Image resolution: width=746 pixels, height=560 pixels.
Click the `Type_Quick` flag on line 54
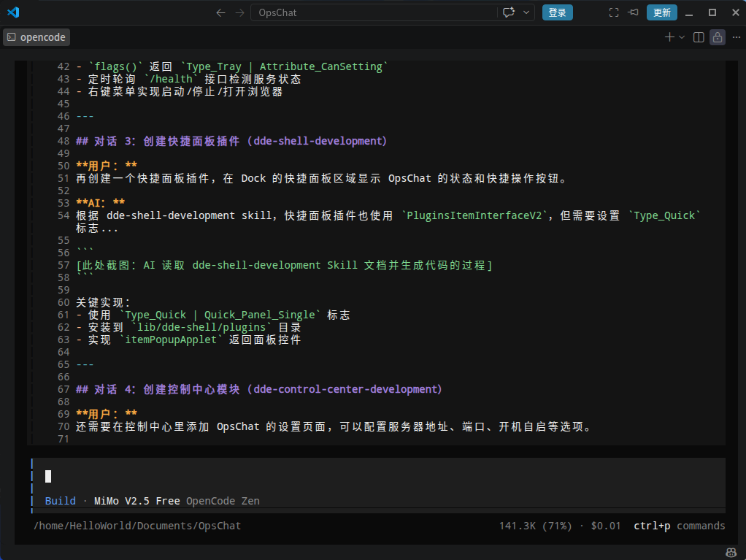(x=664, y=215)
